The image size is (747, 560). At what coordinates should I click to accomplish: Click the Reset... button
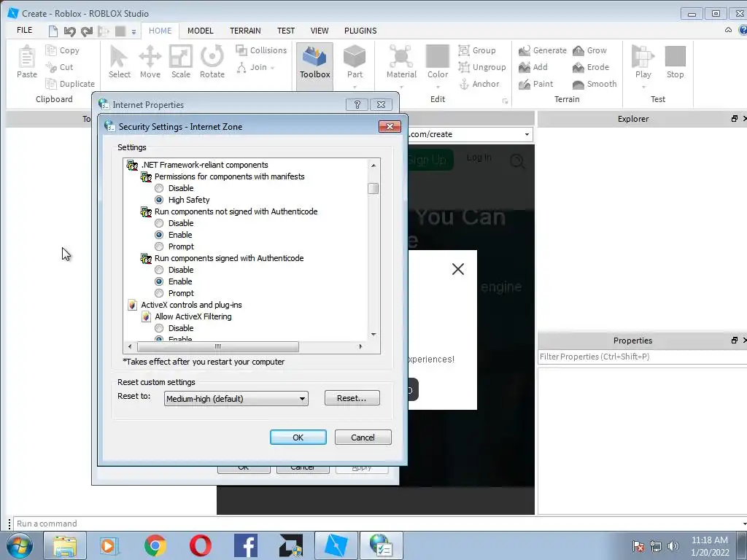tap(352, 398)
